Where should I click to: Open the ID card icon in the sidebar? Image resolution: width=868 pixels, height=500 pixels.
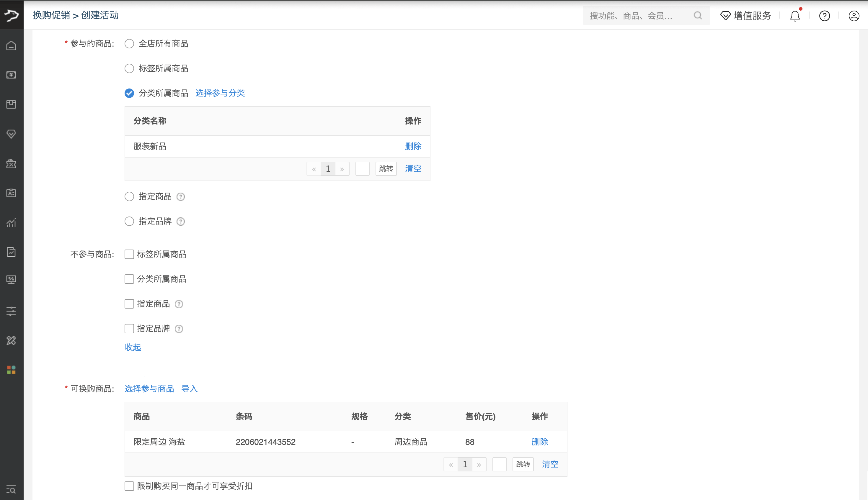tap(11, 193)
